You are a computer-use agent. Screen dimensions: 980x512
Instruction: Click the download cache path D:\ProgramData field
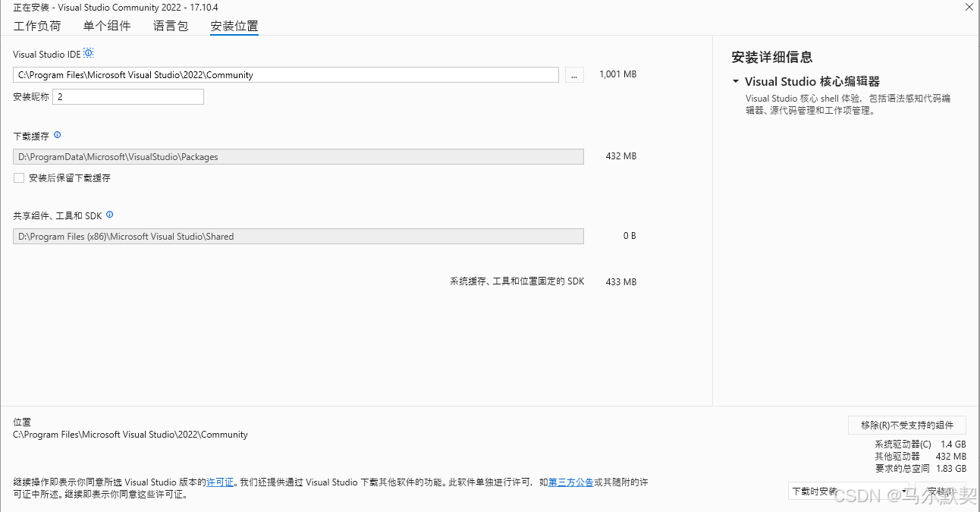[298, 156]
